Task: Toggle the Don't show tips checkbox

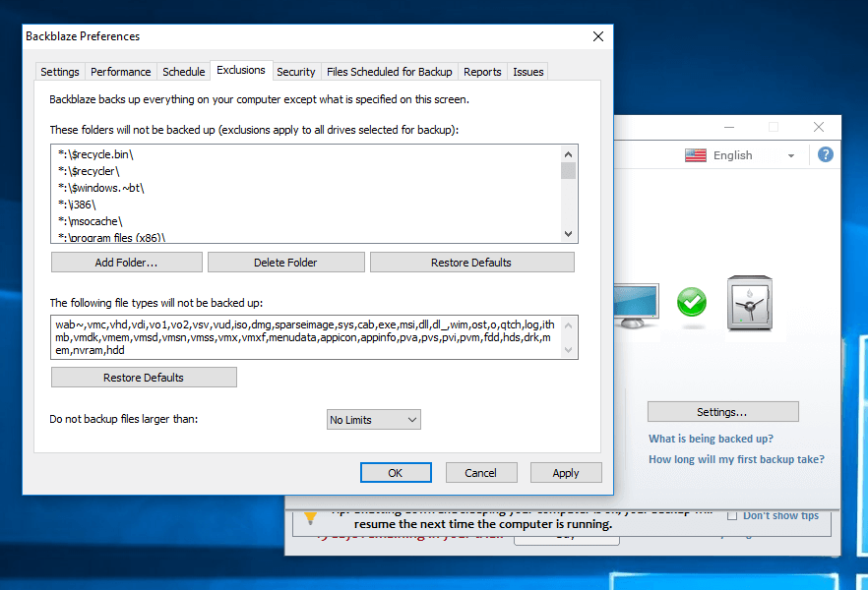Action: point(732,515)
